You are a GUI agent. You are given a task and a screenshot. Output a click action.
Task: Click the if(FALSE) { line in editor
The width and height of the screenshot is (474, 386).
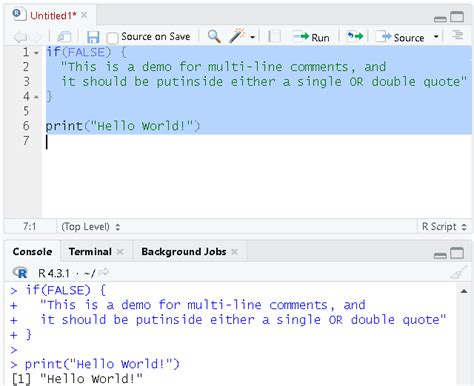(x=86, y=52)
